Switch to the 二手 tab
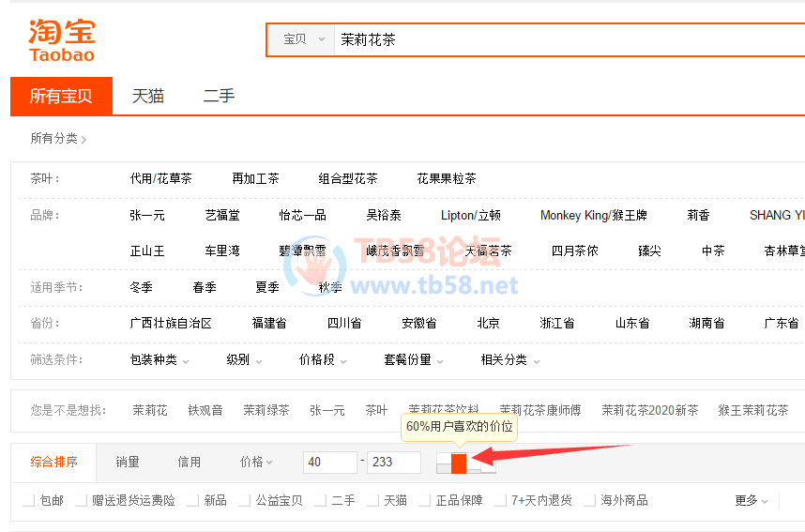 (x=220, y=96)
